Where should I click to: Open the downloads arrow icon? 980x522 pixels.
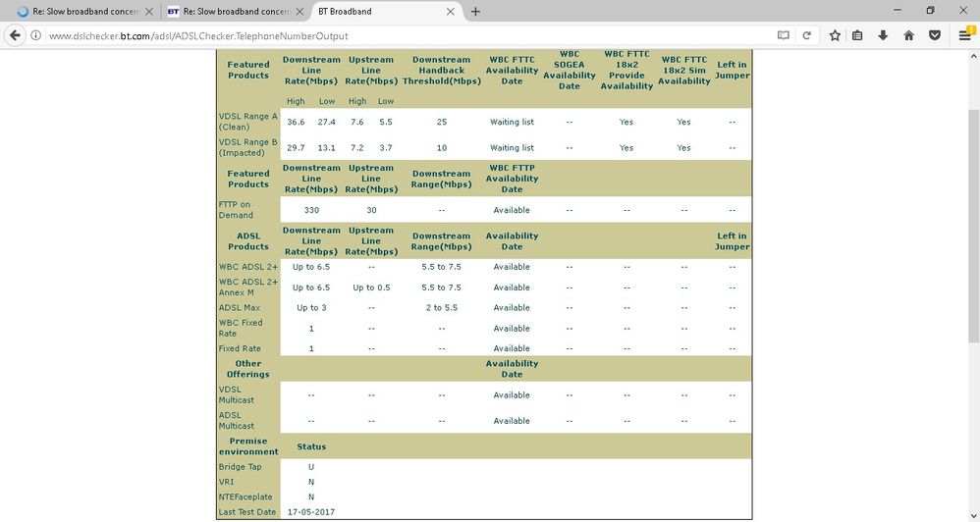click(x=883, y=35)
